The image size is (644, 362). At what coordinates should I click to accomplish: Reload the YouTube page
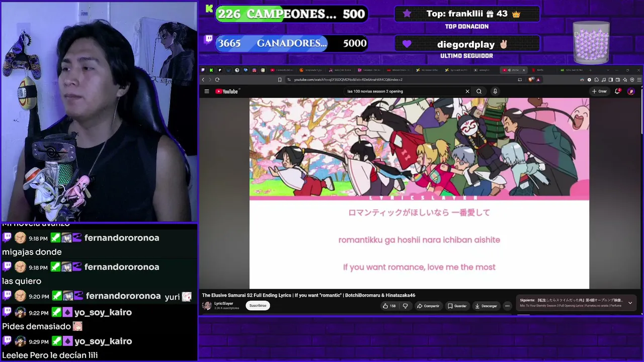coord(217,79)
